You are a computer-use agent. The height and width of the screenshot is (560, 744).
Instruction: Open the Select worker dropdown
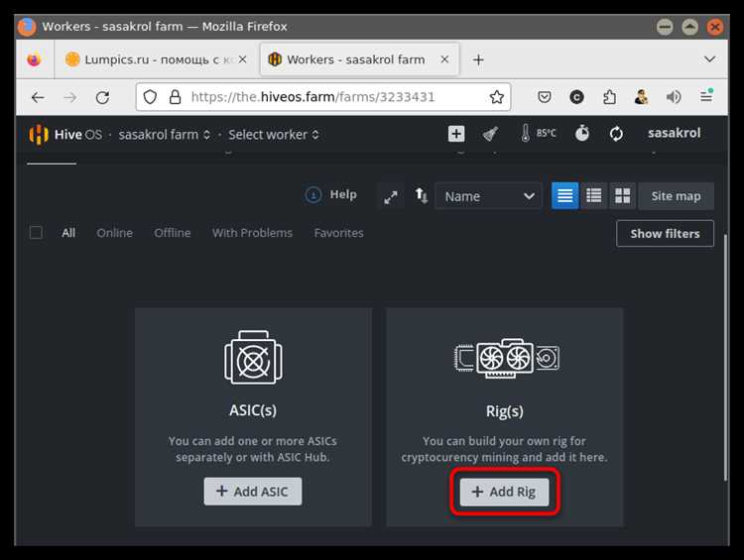pyautogui.click(x=274, y=135)
